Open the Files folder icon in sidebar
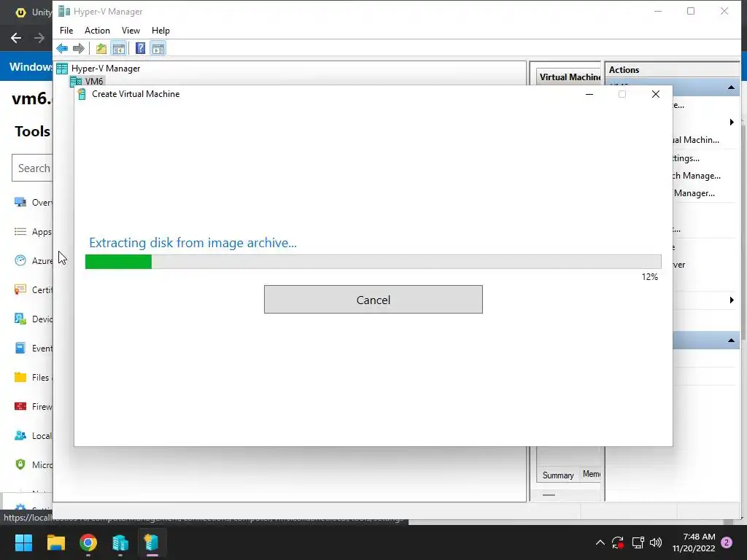747x560 pixels. (x=20, y=377)
